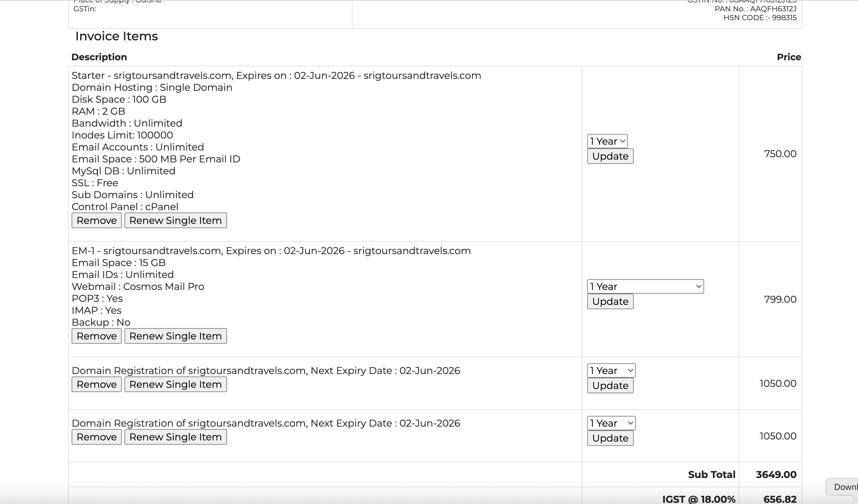The width and height of the screenshot is (858, 504).
Task: Open first Domain Registration year dropdown
Action: [611, 371]
